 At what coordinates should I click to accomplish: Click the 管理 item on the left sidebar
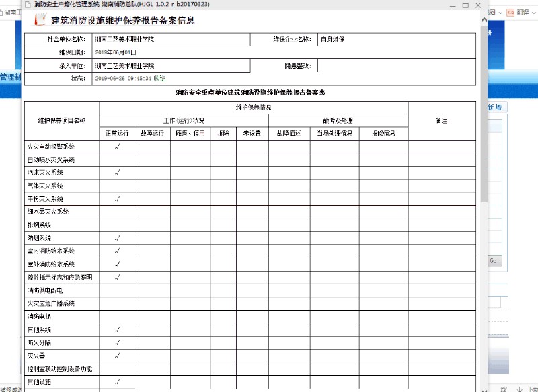(x=10, y=77)
